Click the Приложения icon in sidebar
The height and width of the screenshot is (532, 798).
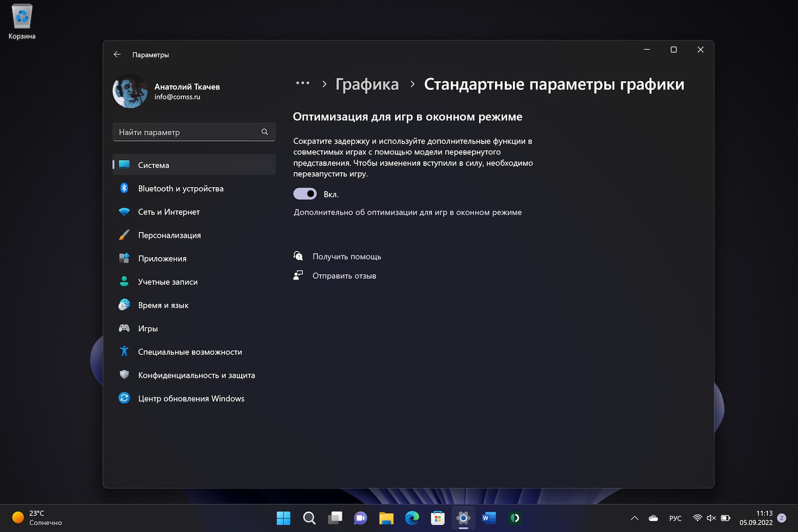124,259
